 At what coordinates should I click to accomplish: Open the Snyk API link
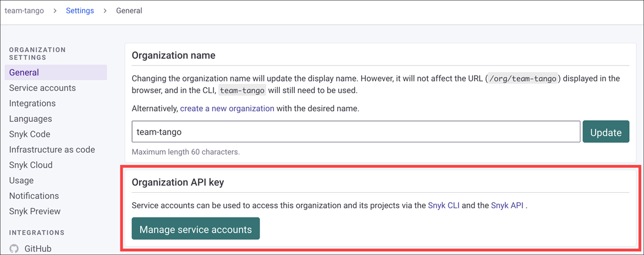pos(507,205)
